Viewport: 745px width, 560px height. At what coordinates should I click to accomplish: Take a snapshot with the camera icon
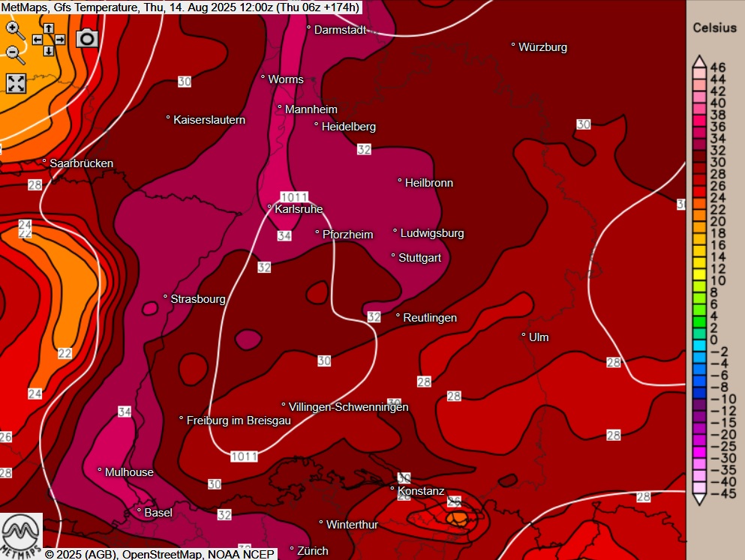[x=87, y=39]
